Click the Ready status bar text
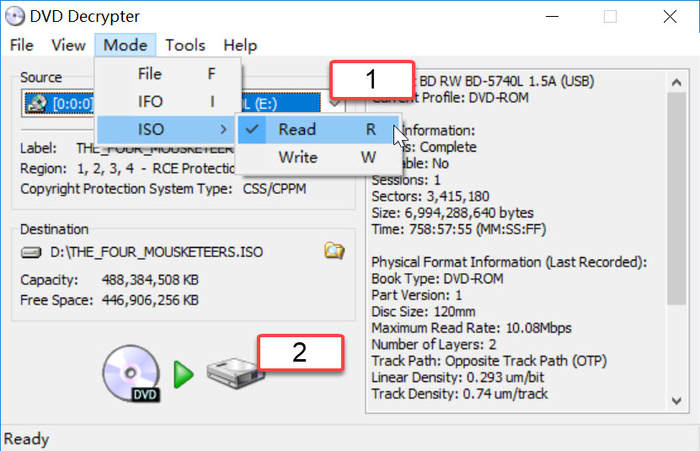The width and height of the screenshot is (700, 451). 26,439
